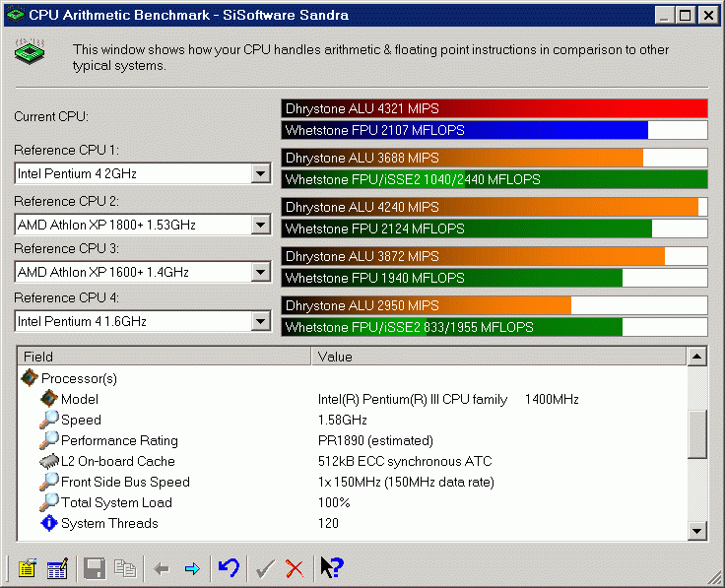Click the chip icon beside Model row
The width and height of the screenshot is (725, 588).
(49, 399)
